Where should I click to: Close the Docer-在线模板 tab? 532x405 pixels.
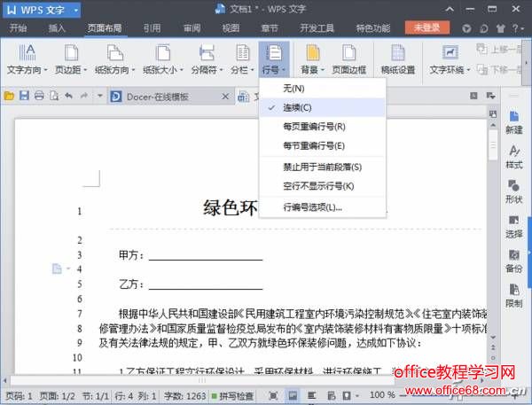tap(225, 97)
